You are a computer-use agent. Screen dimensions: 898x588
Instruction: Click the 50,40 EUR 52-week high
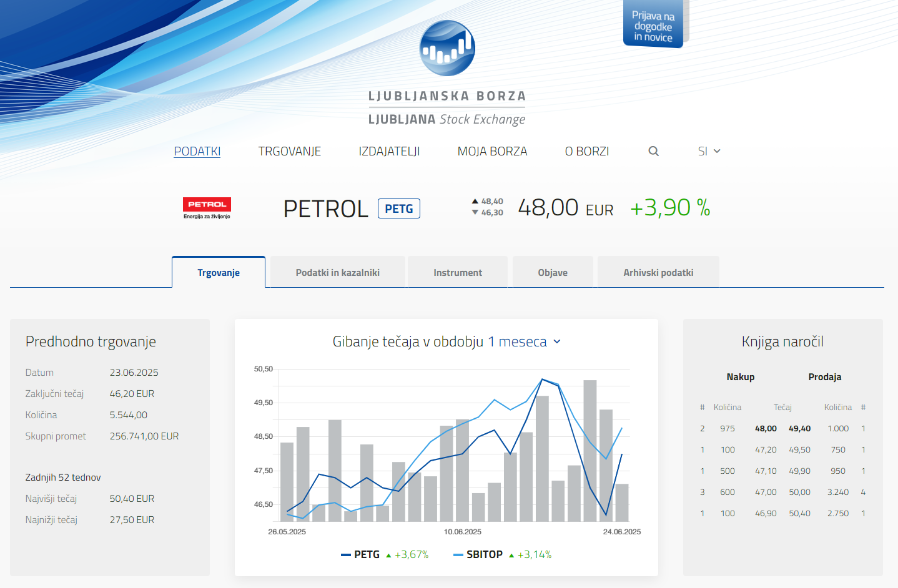[132, 498]
